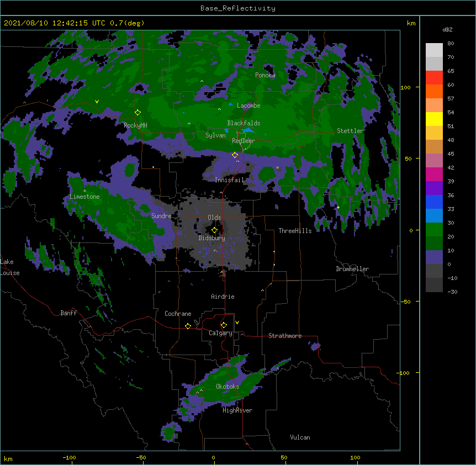Viewport: 476px width, 465px height.
Task: Click the yellow V marker northeast of Calgary
Action: pos(237,323)
